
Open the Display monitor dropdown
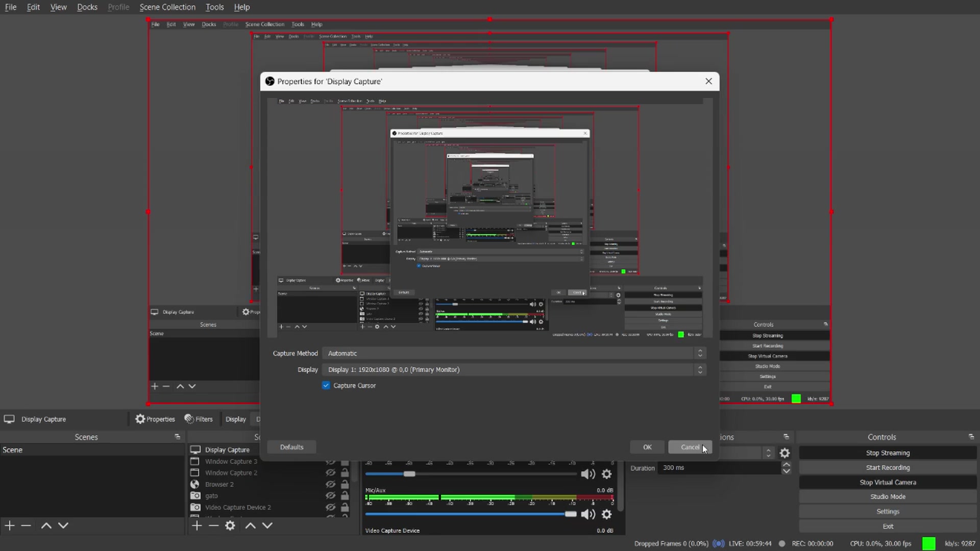(x=514, y=369)
